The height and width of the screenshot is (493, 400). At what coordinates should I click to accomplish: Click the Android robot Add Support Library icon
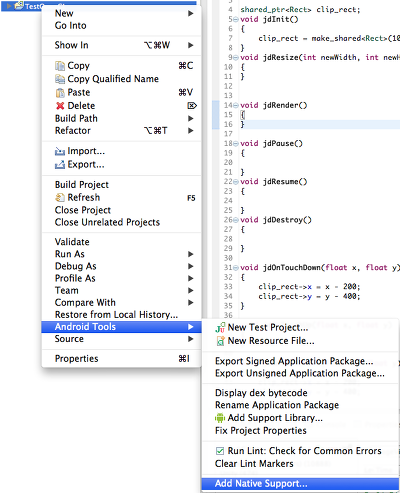tap(220, 418)
